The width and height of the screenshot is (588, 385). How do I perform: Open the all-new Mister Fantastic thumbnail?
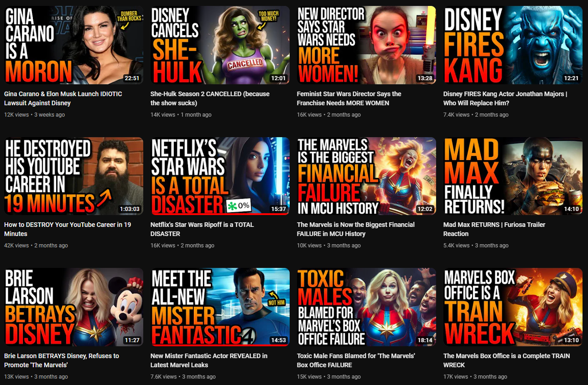[x=220, y=307]
